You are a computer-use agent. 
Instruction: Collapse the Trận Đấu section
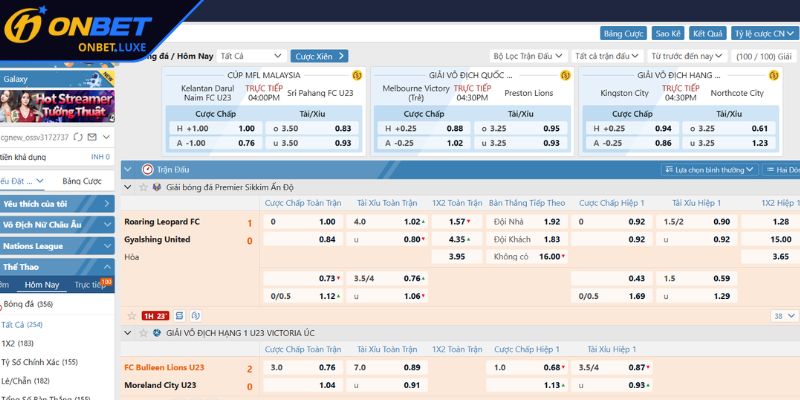point(127,170)
